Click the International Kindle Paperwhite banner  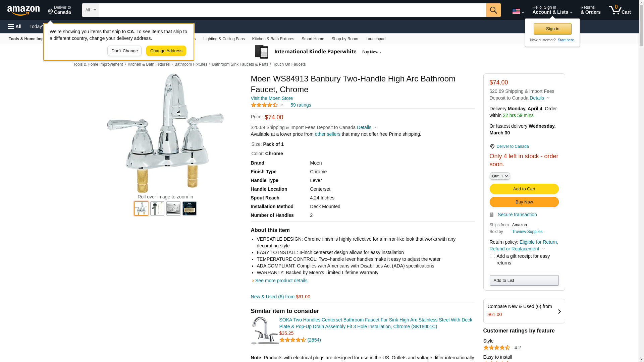318,52
